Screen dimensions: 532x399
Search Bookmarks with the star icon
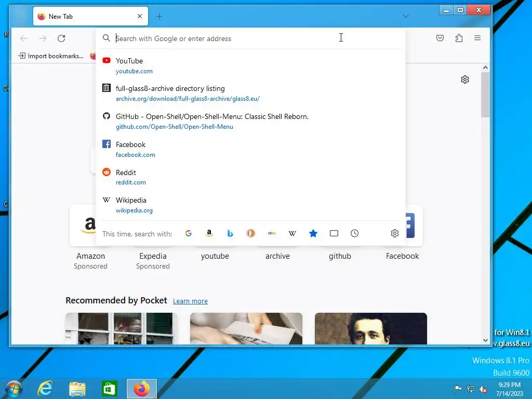click(313, 233)
